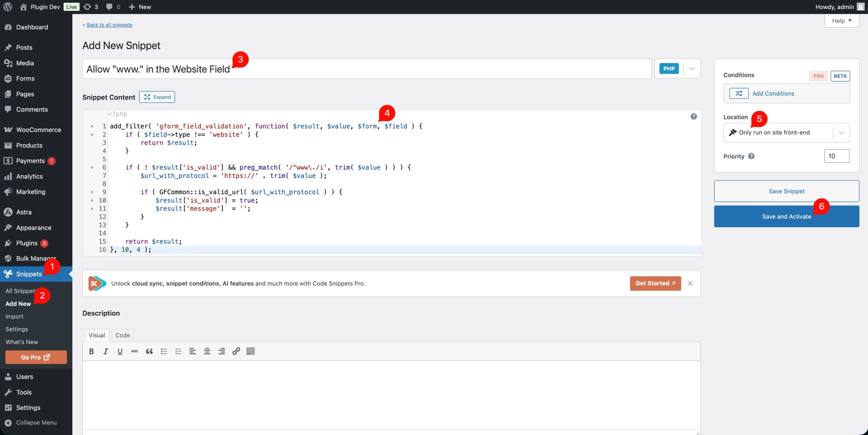
Task: Click the Live status badge
Action: (71, 7)
